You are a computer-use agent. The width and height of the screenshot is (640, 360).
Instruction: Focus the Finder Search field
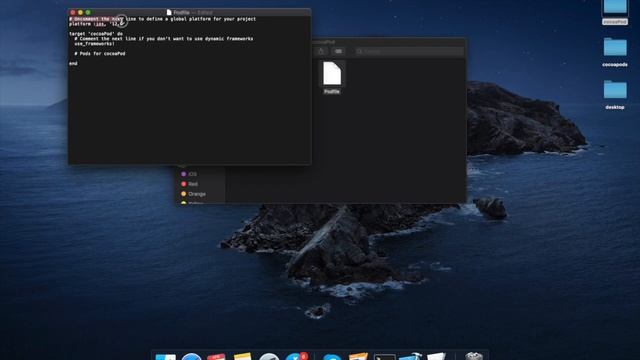[408, 51]
